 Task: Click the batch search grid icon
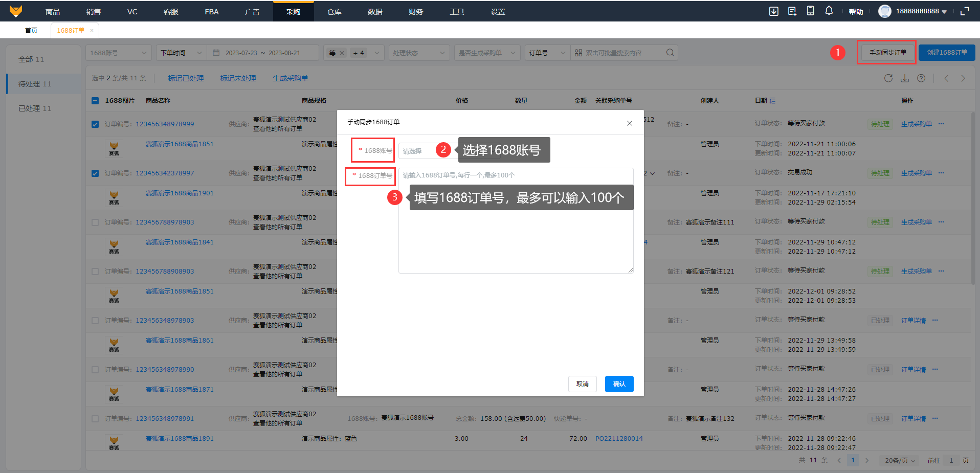578,53
